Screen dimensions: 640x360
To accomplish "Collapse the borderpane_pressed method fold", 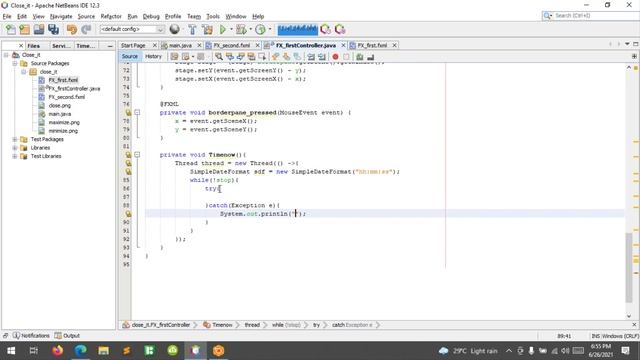I will [x=137, y=112].
